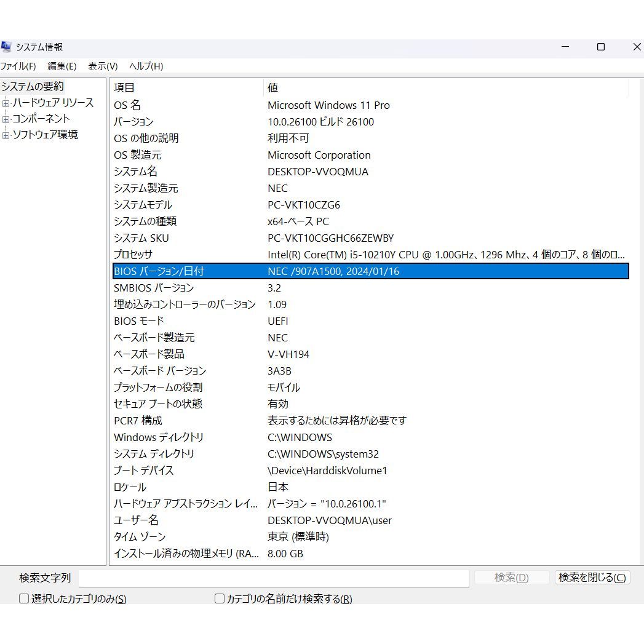
Task: Click the value PC-VKT10CZG6
Action: 303,205
